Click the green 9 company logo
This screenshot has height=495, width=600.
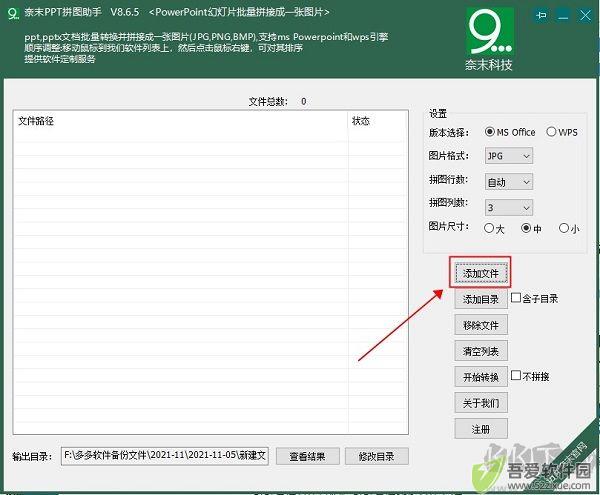[490, 31]
